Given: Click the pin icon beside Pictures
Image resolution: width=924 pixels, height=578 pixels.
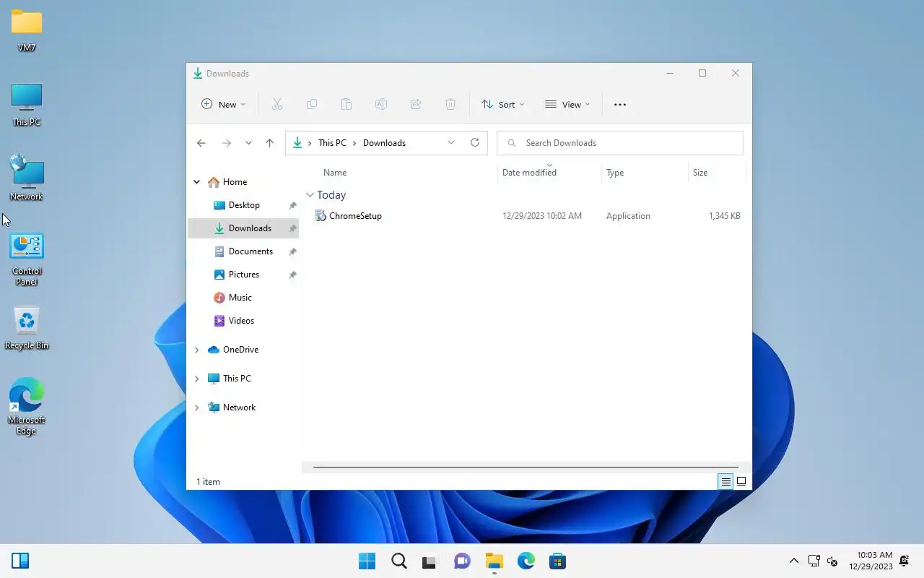Looking at the screenshot, I should [292, 275].
